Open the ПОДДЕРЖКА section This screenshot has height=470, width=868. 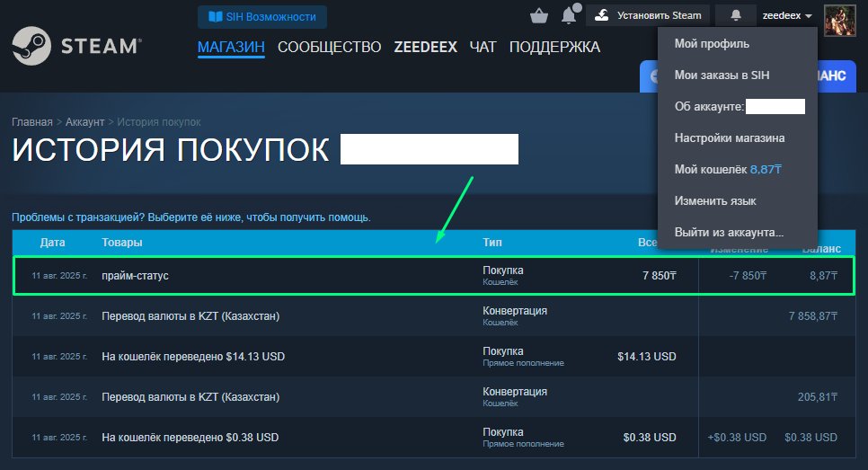coord(554,47)
